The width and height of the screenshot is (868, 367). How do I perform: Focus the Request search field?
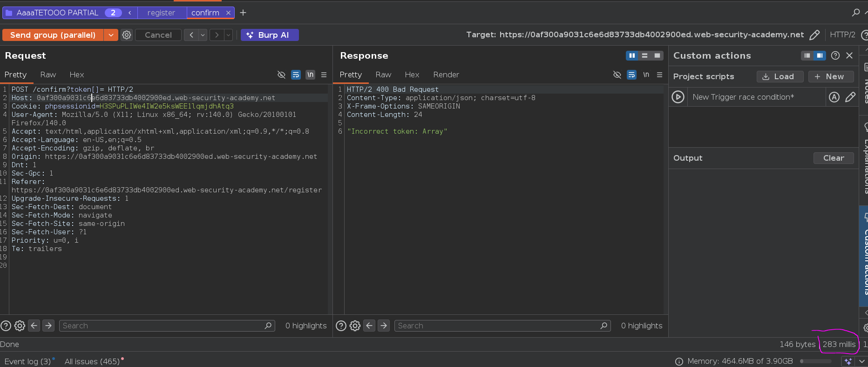(x=167, y=326)
